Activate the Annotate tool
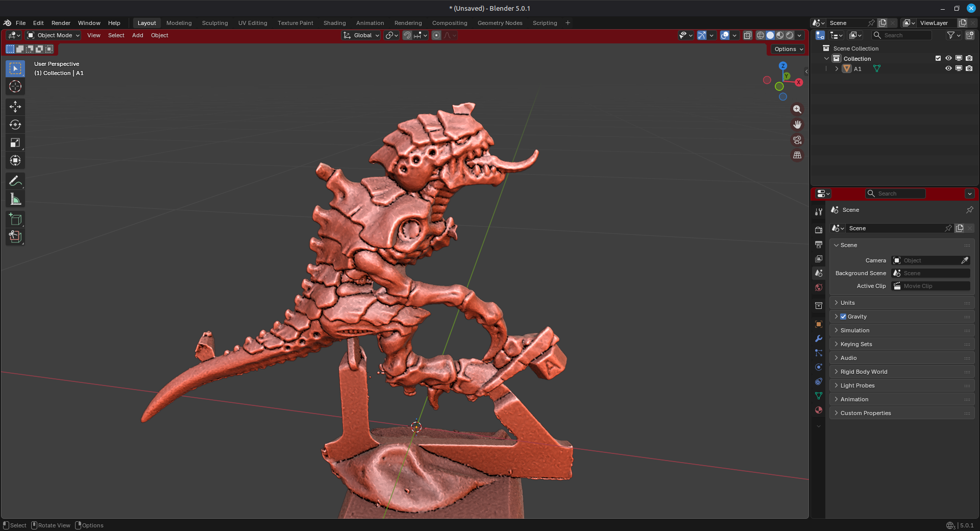 [15, 181]
